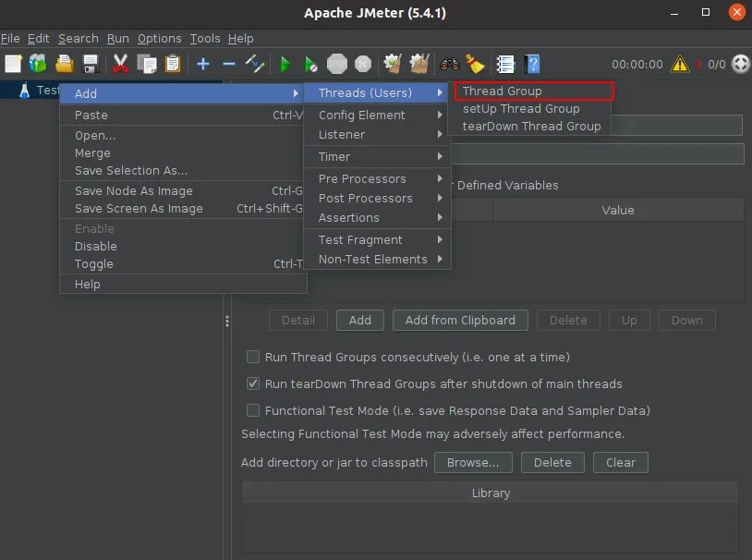The height and width of the screenshot is (560, 752).
Task: Click the Open file folder icon
Action: [x=65, y=64]
